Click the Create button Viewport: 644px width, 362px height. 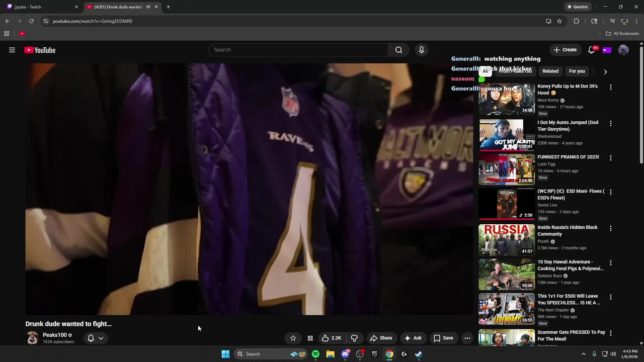click(565, 50)
